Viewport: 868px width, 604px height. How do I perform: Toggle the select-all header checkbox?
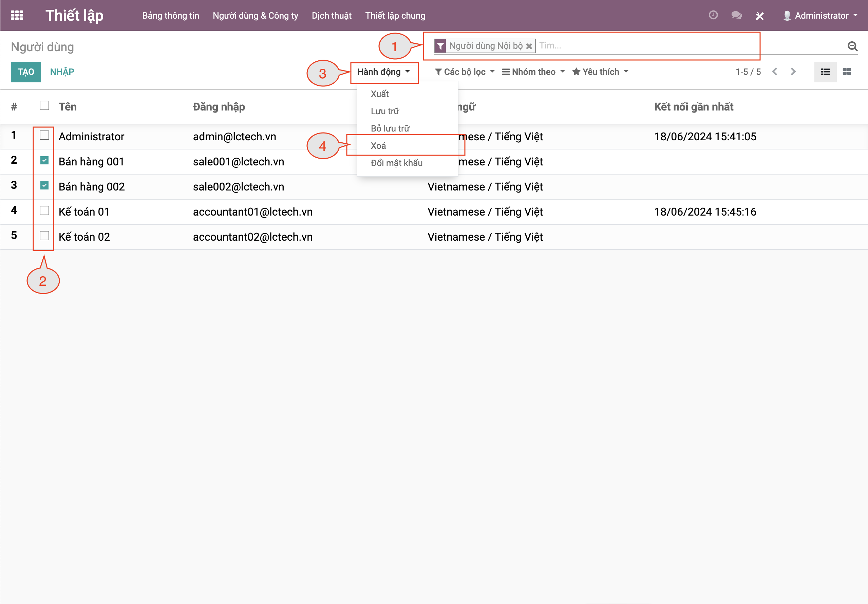click(44, 105)
